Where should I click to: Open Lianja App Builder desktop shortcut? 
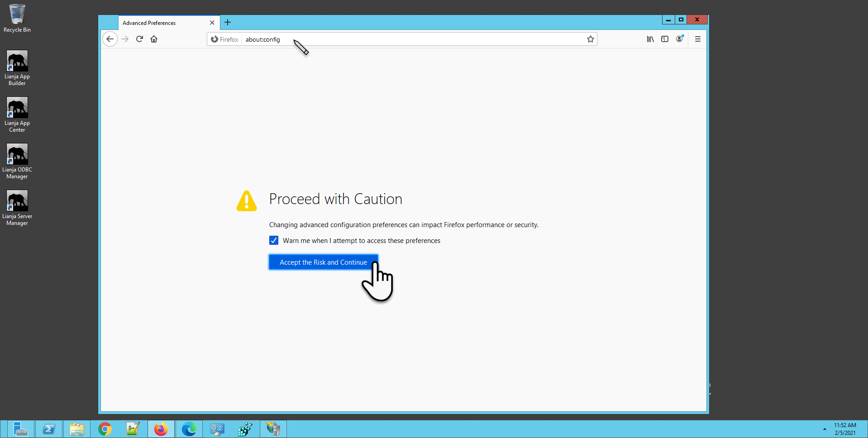click(x=17, y=68)
